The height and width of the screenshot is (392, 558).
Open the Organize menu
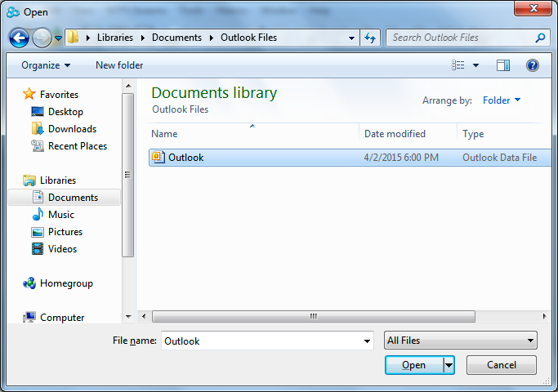coord(46,65)
